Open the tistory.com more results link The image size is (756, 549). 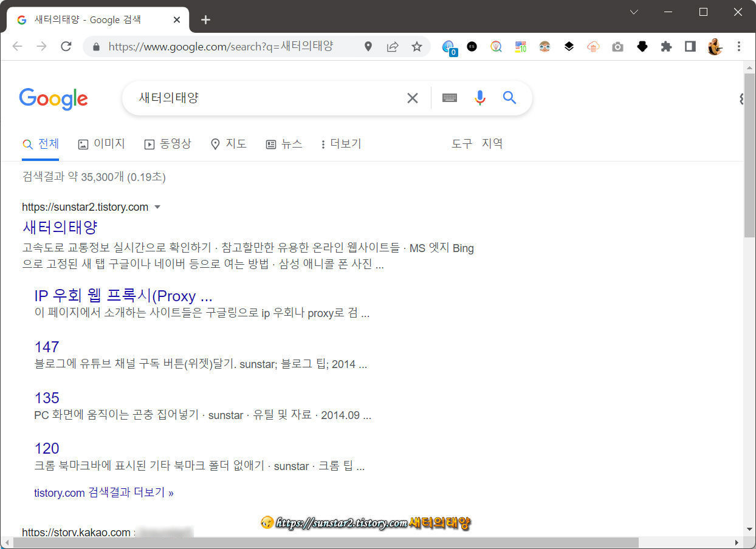103,493
